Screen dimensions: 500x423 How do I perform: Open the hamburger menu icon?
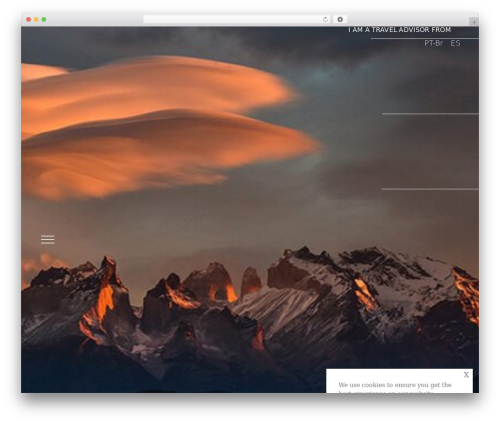pos(48,239)
